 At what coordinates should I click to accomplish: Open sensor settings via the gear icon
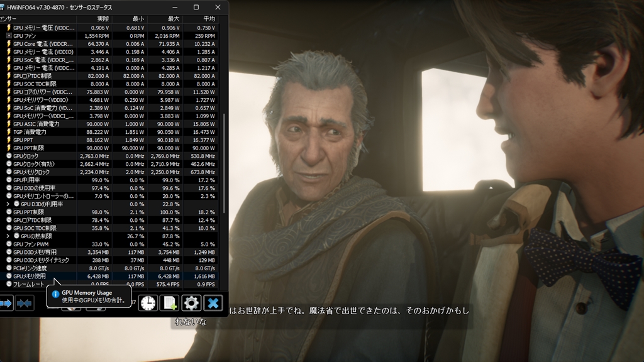[191, 303]
